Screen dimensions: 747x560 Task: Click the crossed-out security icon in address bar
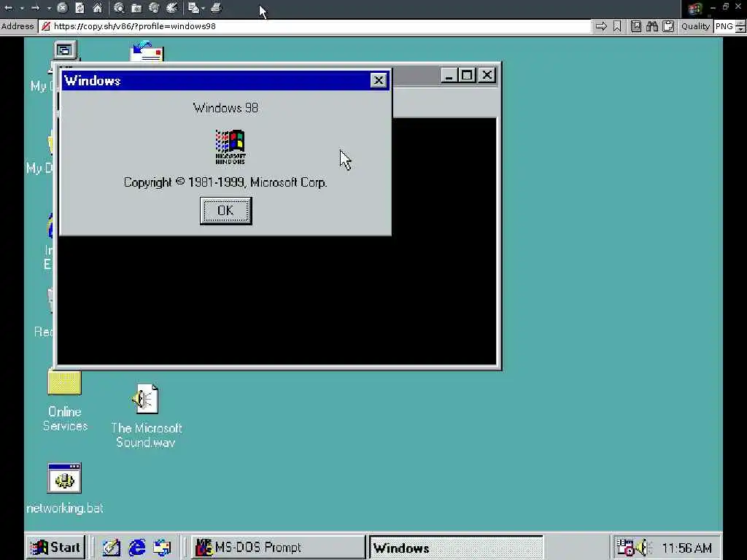pos(46,26)
